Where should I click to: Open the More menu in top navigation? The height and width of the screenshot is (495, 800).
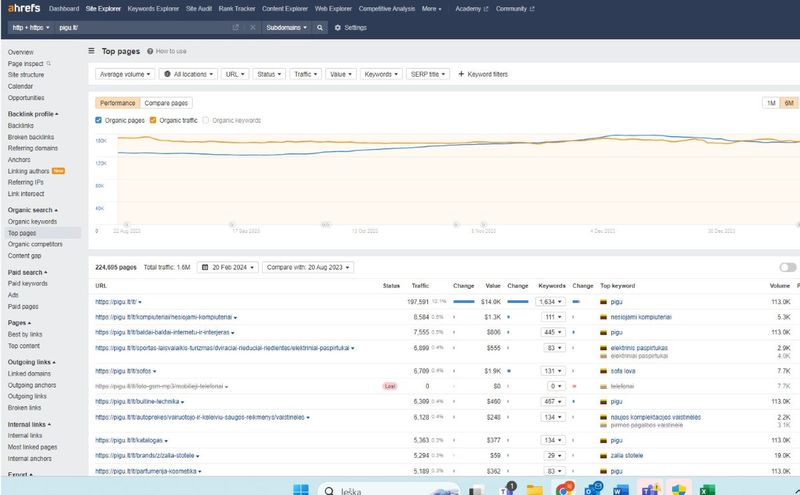(432, 9)
